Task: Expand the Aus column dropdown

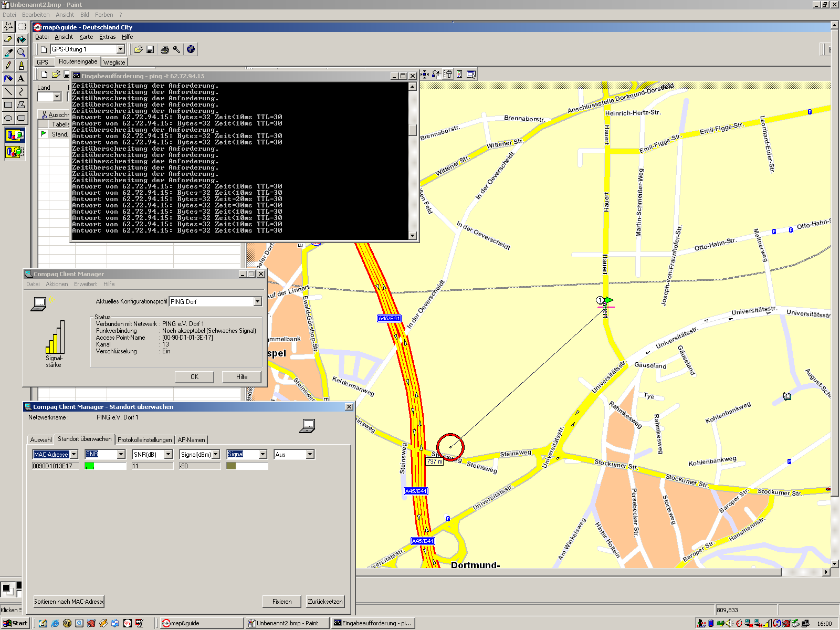Action: point(310,454)
